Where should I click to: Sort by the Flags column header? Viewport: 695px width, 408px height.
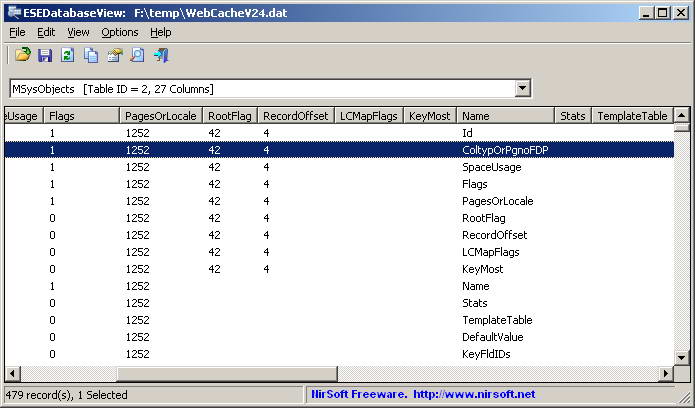click(x=82, y=116)
